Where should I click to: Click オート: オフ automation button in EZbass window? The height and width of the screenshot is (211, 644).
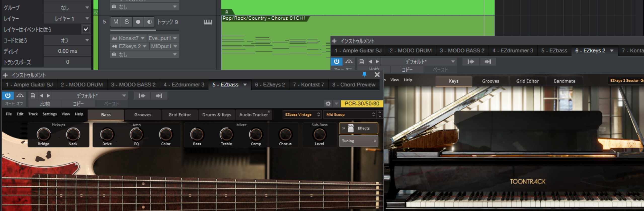tap(14, 104)
